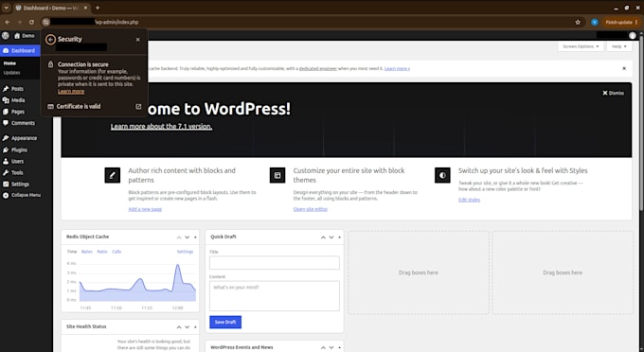Open Learn more about the 7.1 version
This screenshot has width=644, height=352.
click(x=161, y=127)
